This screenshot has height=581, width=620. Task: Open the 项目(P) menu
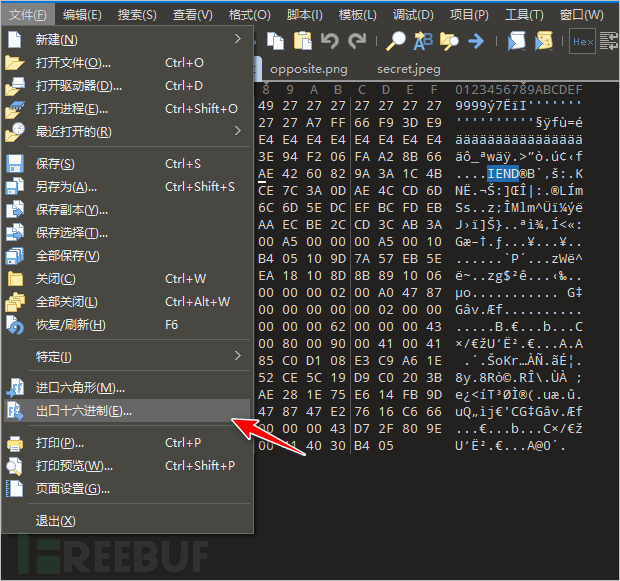click(469, 15)
